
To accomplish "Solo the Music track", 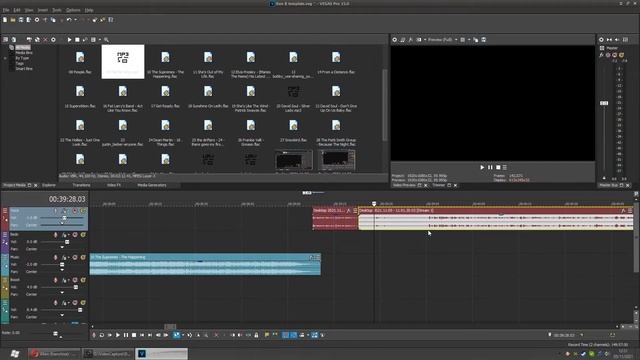I will 83,258.
